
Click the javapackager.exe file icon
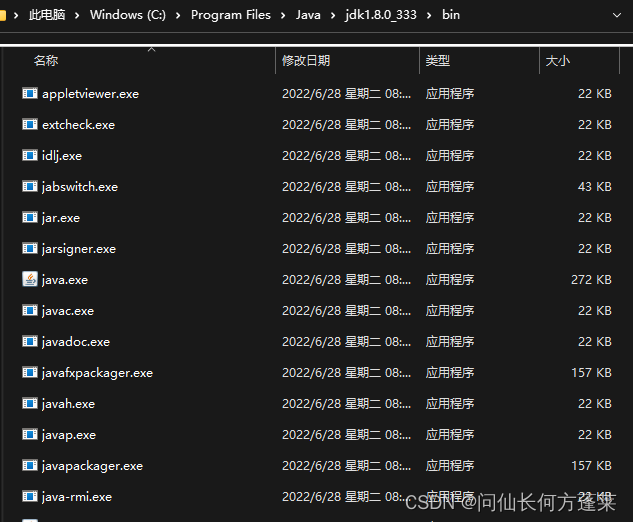tap(30, 465)
